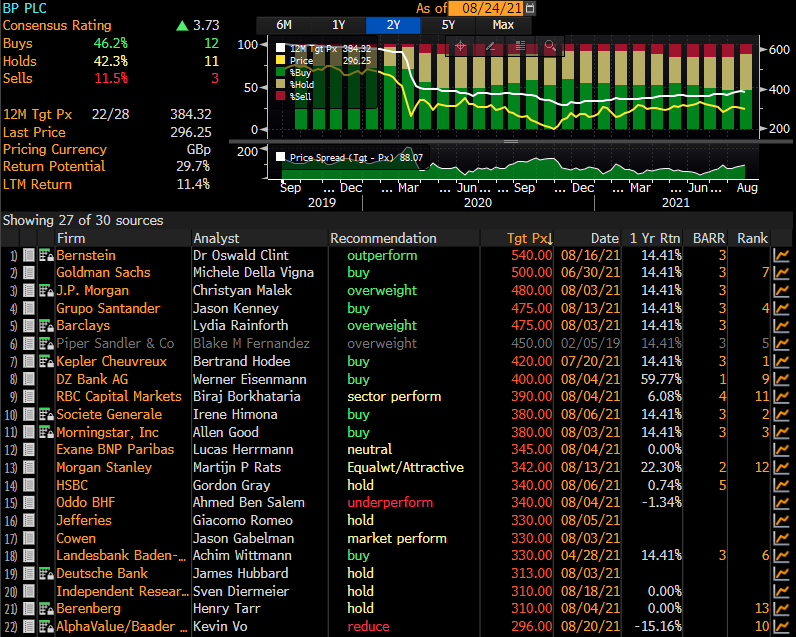The height and width of the screenshot is (637, 796).
Task: Sort the table by Date column
Action: [x=604, y=238]
